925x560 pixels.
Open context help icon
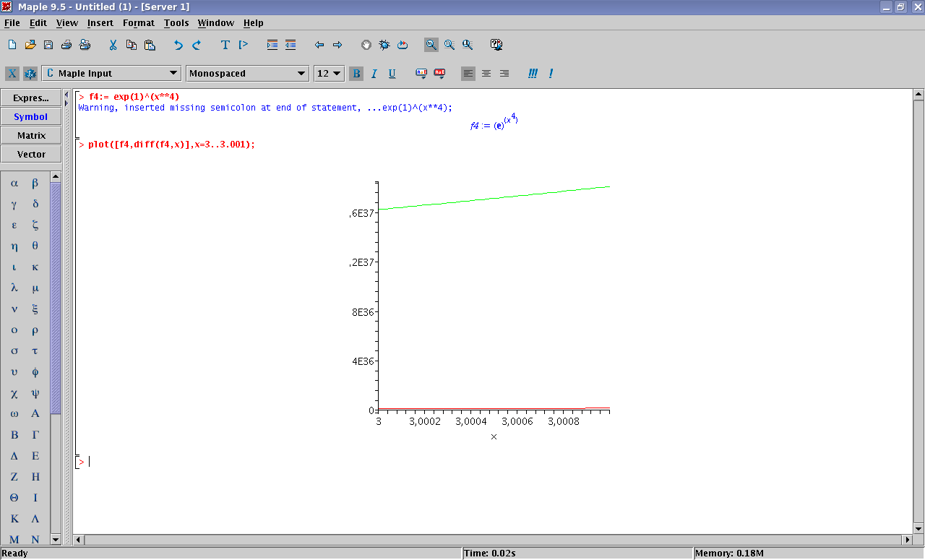(496, 45)
